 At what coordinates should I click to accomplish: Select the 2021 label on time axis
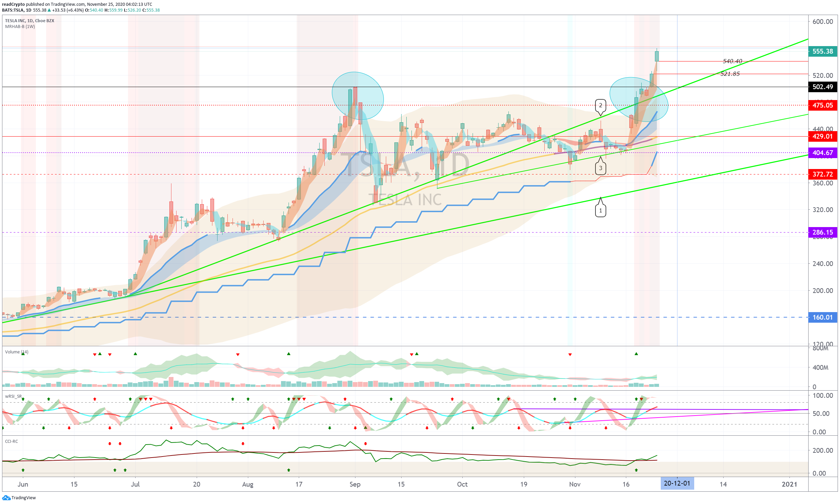pos(789,484)
